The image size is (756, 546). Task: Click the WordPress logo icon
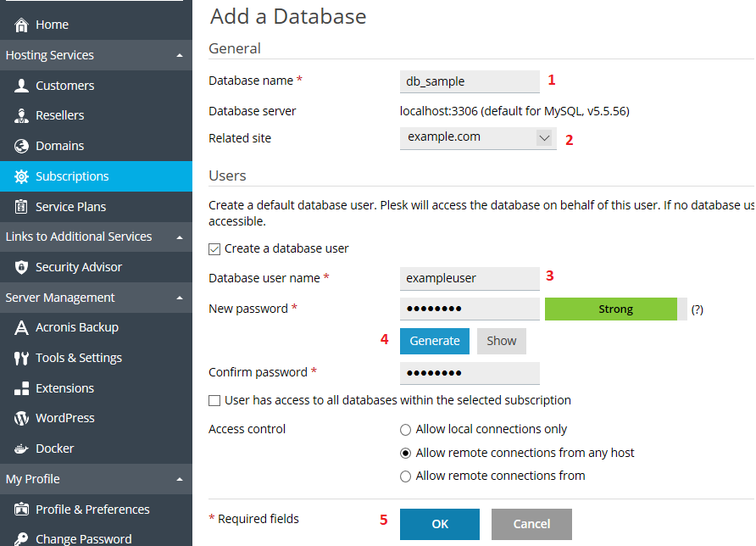tap(21, 418)
